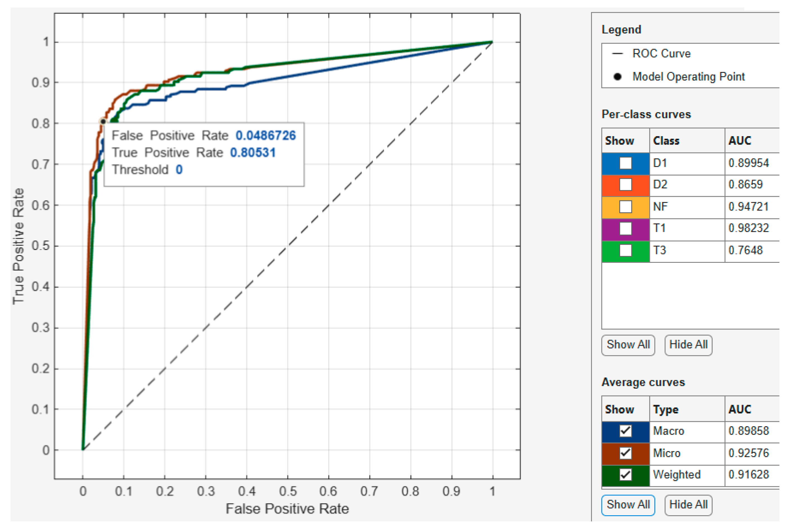Click the data tip Threshold value
The image size is (790, 532).
(179, 169)
